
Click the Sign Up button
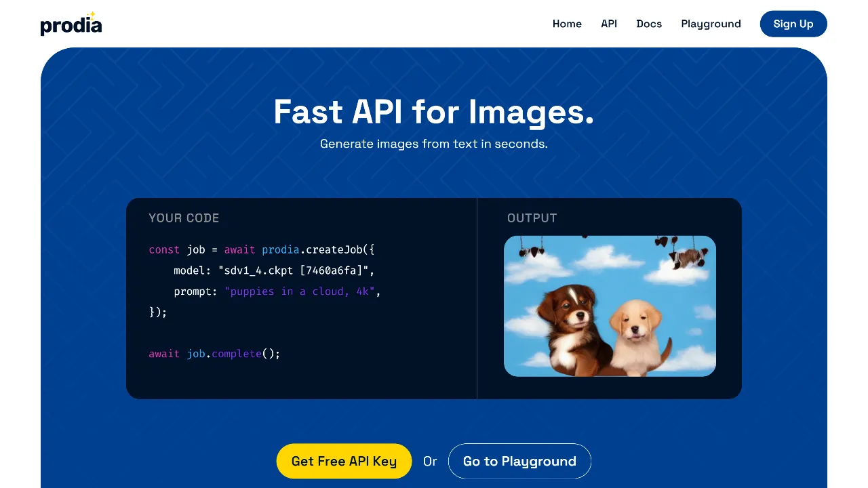pyautogui.click(x=793, y=24)
